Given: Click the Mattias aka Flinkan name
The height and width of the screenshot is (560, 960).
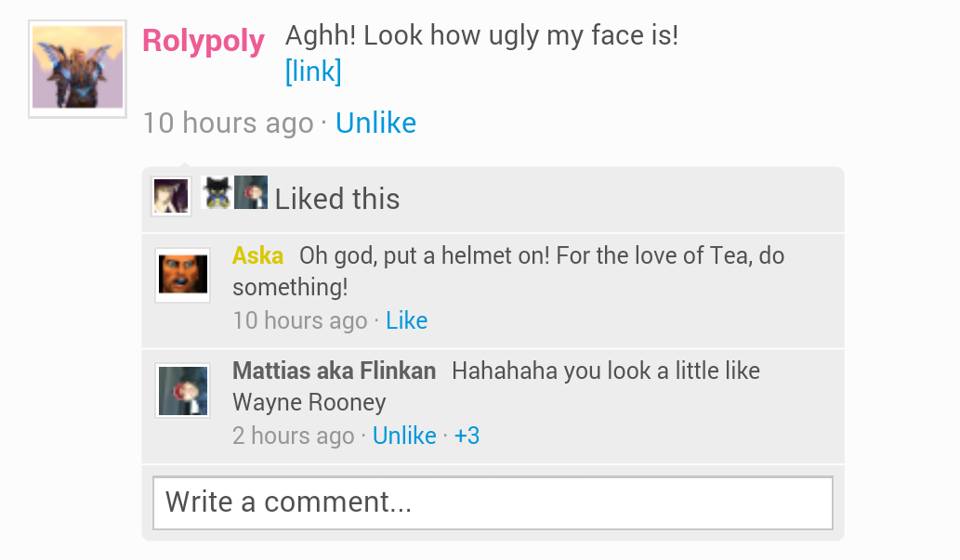Looking at the screenshot, I should click(334, 371).
